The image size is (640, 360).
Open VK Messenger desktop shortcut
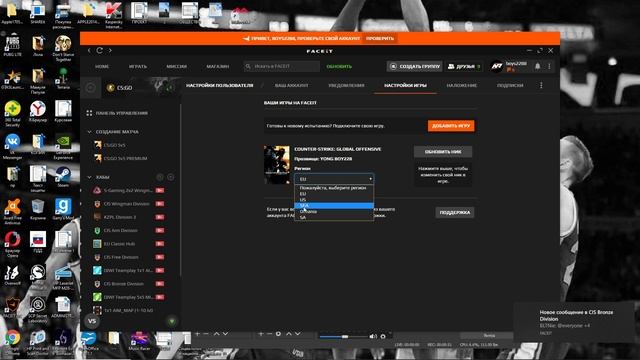coord(12,146)
